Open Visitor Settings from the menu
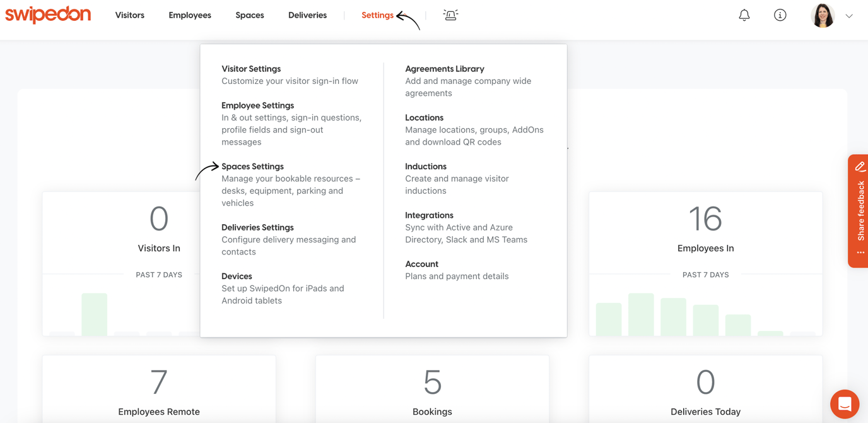 tap(251, 68)
